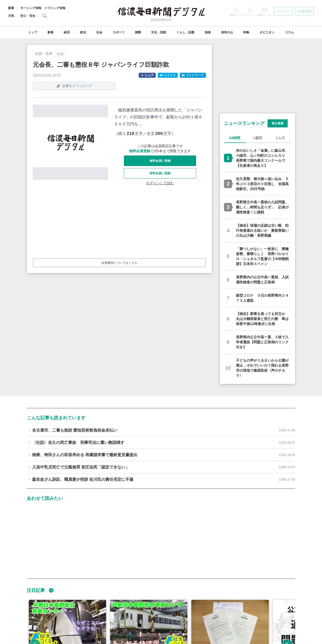322x644 pixels.
Task: Open くらし・話題 section
Action: coord(185,32)
